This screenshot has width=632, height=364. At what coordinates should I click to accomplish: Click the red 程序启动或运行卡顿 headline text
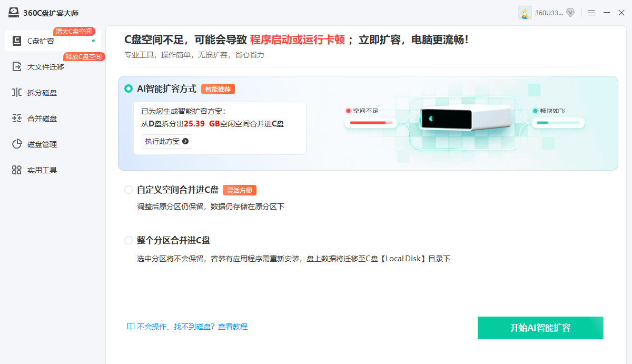tap(298, 40)
